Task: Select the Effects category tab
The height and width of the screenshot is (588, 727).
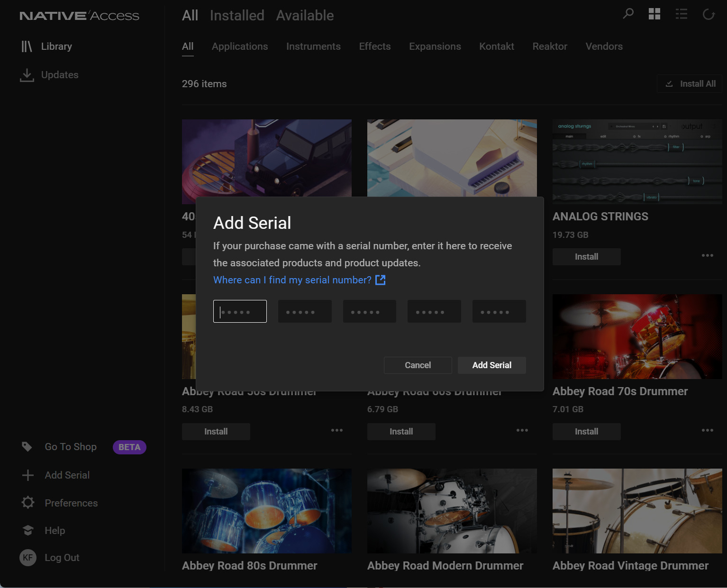Action: [375, 46]
